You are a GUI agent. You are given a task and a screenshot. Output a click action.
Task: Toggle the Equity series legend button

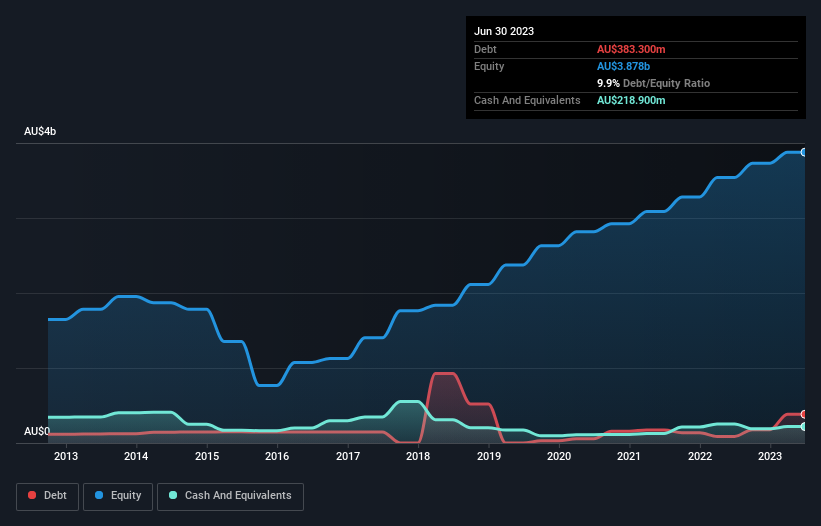(118, 496)
